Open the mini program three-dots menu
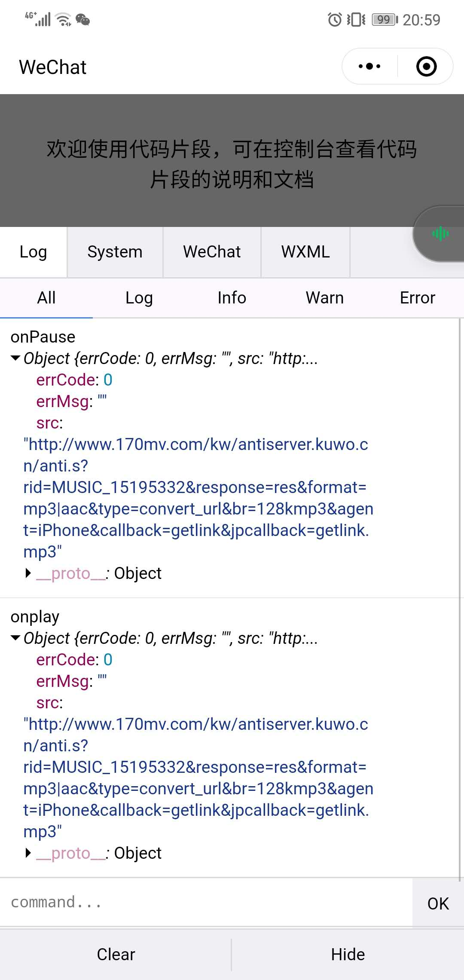464x980 pixels. pyautogui.click(x=369, y=66)
